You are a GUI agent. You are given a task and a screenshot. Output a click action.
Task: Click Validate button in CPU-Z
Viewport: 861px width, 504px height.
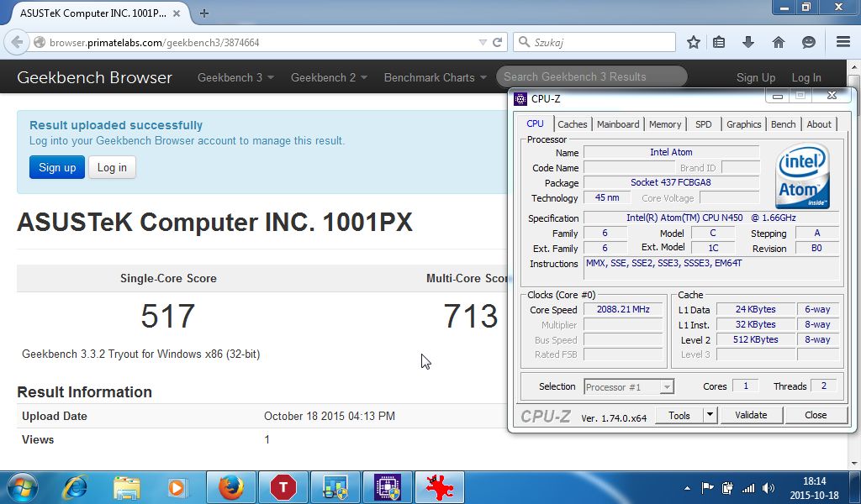[x=751, y=415]
